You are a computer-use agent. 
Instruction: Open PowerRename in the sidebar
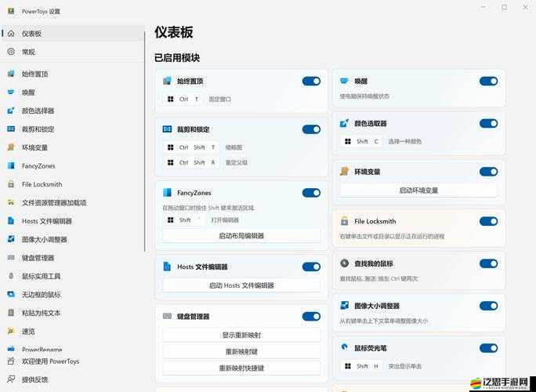(x=73, y=349)
